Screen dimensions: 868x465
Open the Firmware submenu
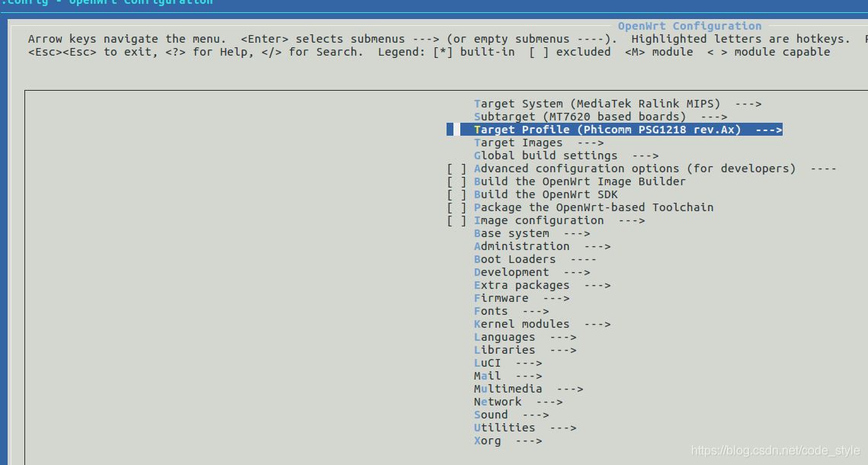point(521,298)
